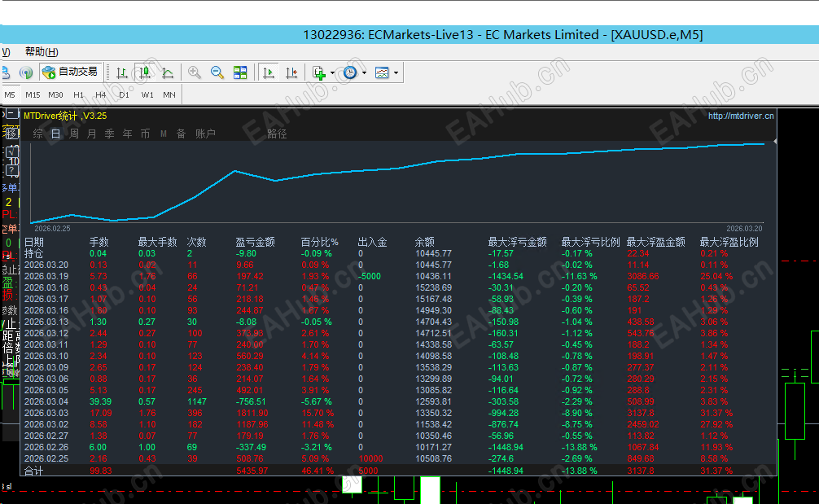Click the MTDriver统计 ,V3.25 panel title
The image size is (819, 504).
(x=65, y=116)
